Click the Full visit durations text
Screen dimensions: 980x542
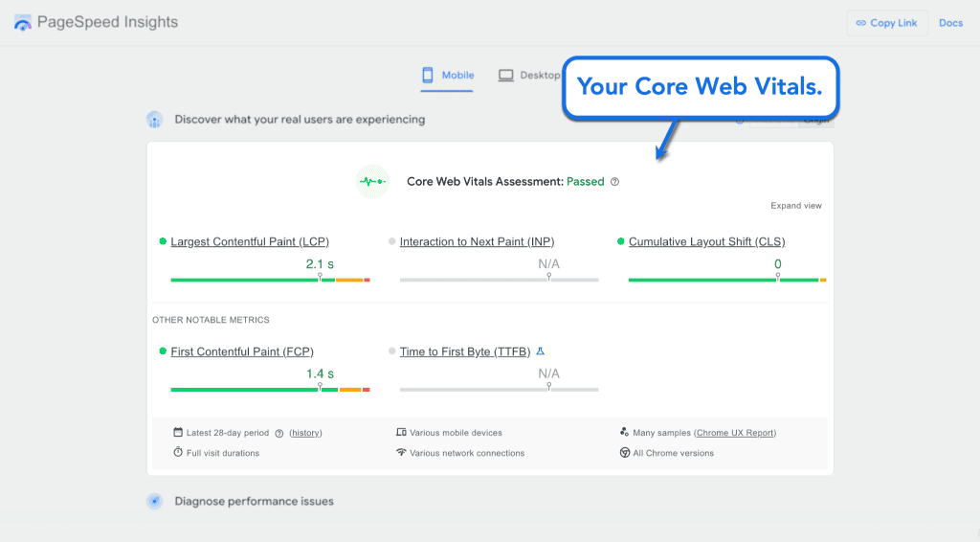(x=222, y=453)
